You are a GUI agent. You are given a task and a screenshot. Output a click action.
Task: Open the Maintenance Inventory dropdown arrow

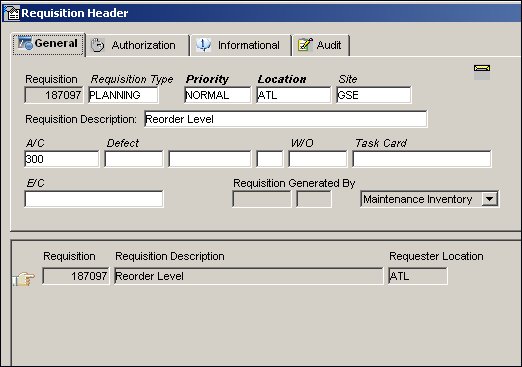tap(489, 199)
